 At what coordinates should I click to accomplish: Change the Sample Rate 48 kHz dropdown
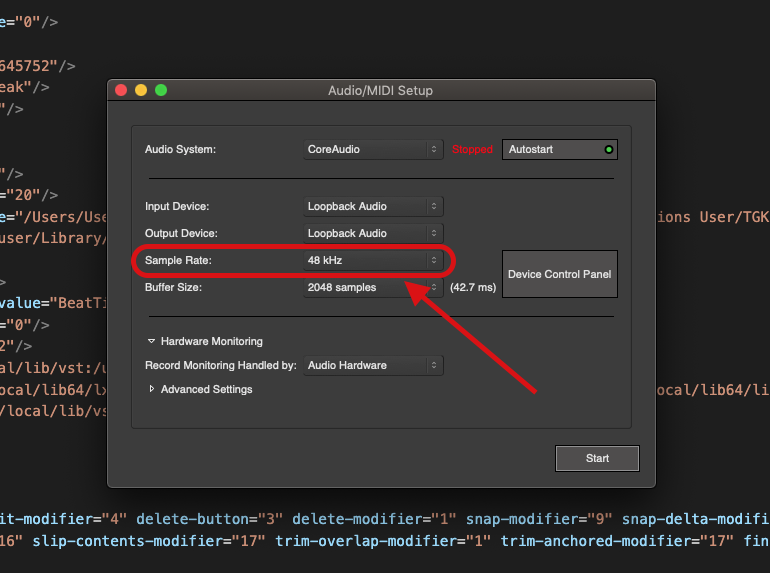pyautogui.click(x=373, y=260)
